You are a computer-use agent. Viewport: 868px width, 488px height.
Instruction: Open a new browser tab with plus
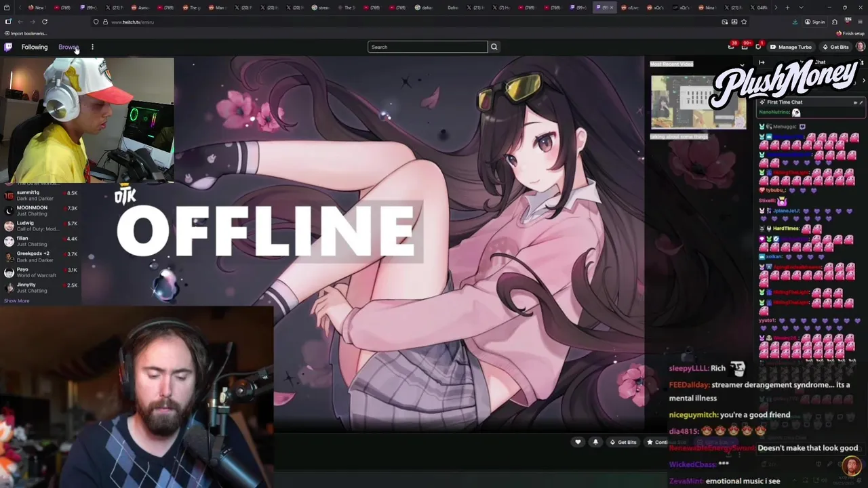point(787,7)
